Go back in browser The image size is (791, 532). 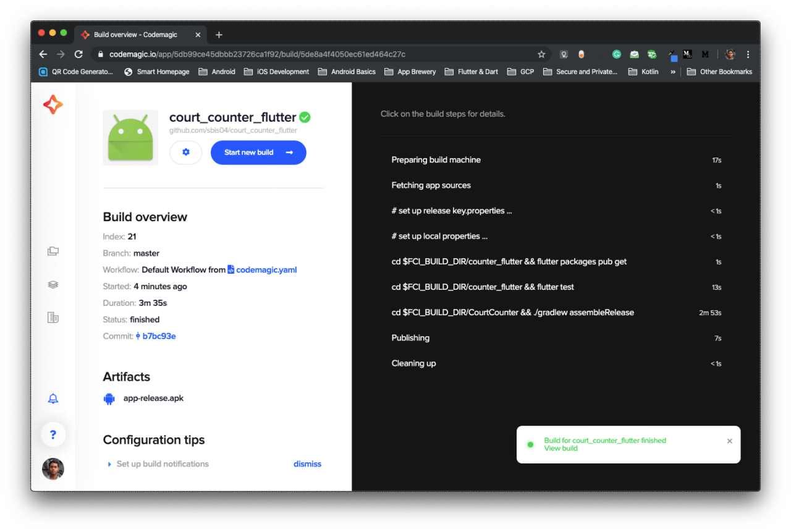coord(43,54)
